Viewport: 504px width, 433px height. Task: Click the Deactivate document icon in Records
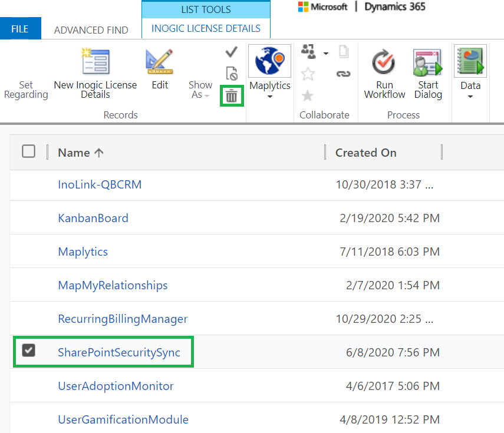[x=232, y=74]
